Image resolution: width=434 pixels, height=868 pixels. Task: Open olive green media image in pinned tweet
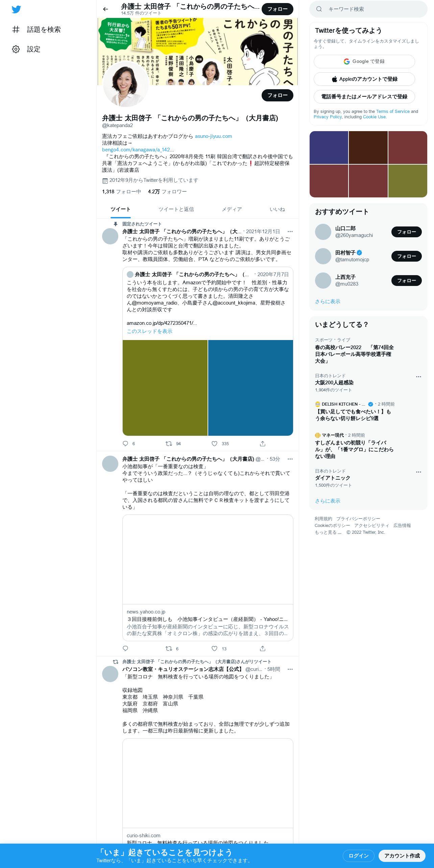[165, 388]
